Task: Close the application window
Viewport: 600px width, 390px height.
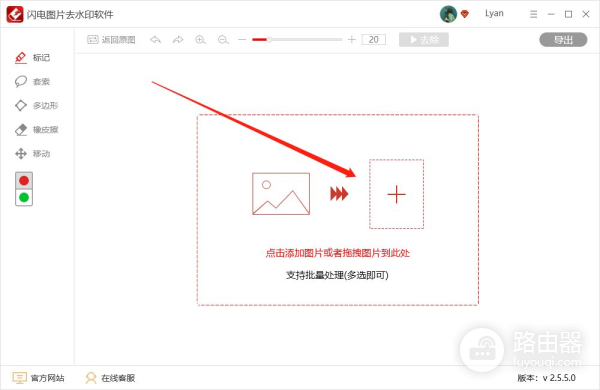Action: (x=586, y=14)
